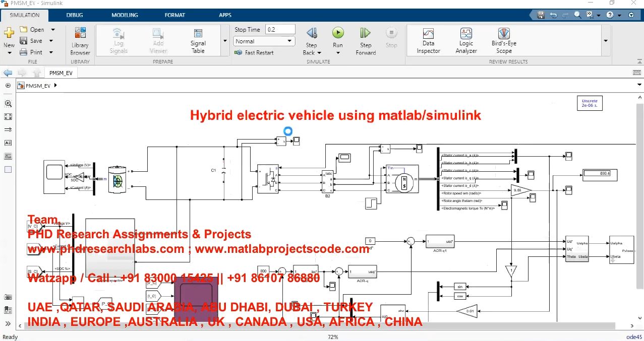Click the Discrete powergui block
The width and height of the screenshot is (644, 341).
click(x=589, y=103)
